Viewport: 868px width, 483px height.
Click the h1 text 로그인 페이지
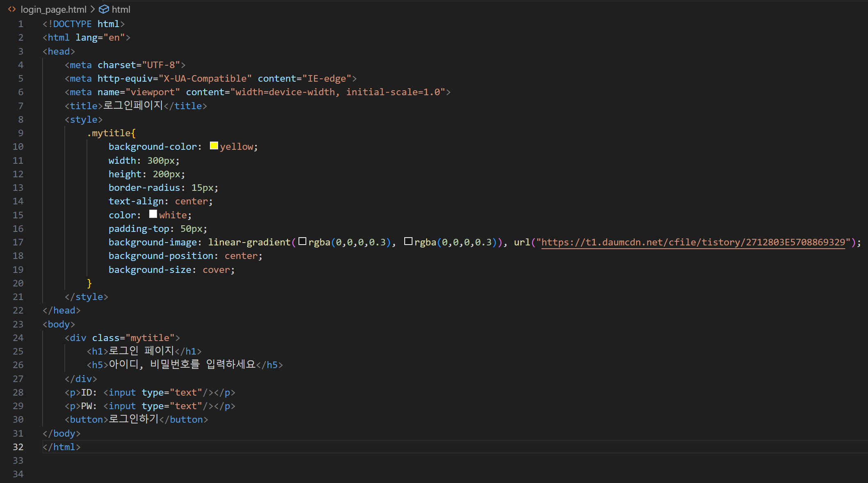pyautogui.click(x=141, y=351)
